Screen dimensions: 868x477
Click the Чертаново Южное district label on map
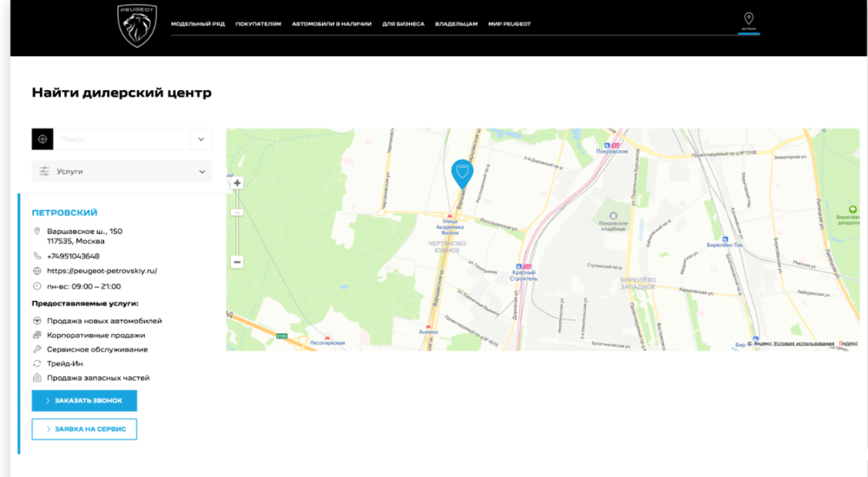point(447,247)
